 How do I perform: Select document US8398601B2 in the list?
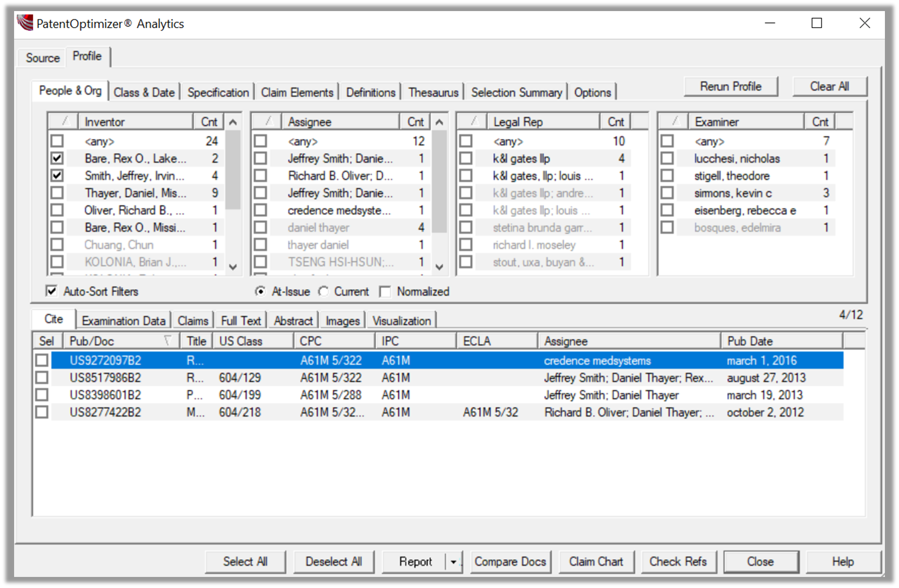105,395
